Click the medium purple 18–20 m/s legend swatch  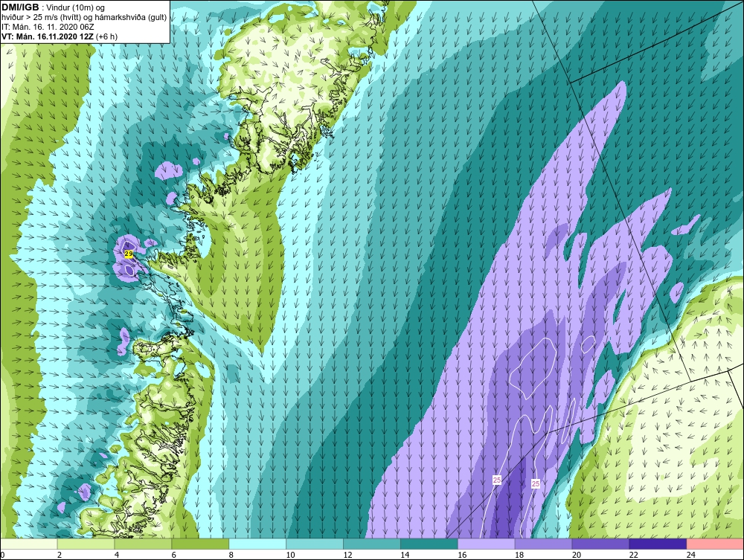(x=543, y=544)
